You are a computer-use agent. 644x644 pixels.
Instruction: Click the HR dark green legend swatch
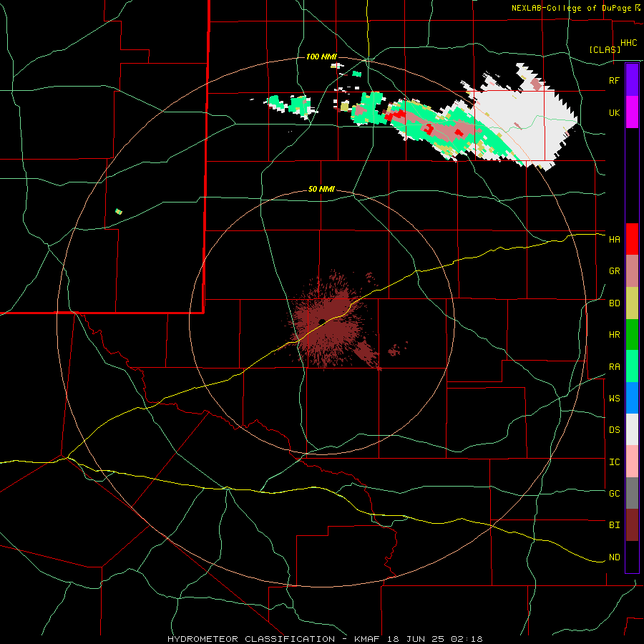pos(632,335)
